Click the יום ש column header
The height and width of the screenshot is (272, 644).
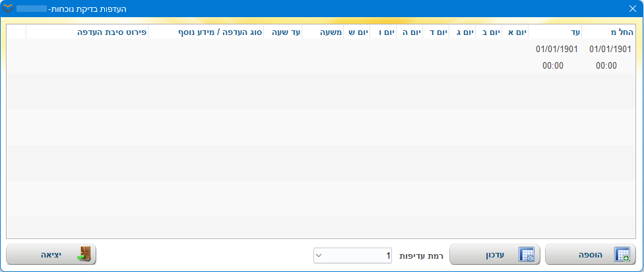tap(356, 32)
